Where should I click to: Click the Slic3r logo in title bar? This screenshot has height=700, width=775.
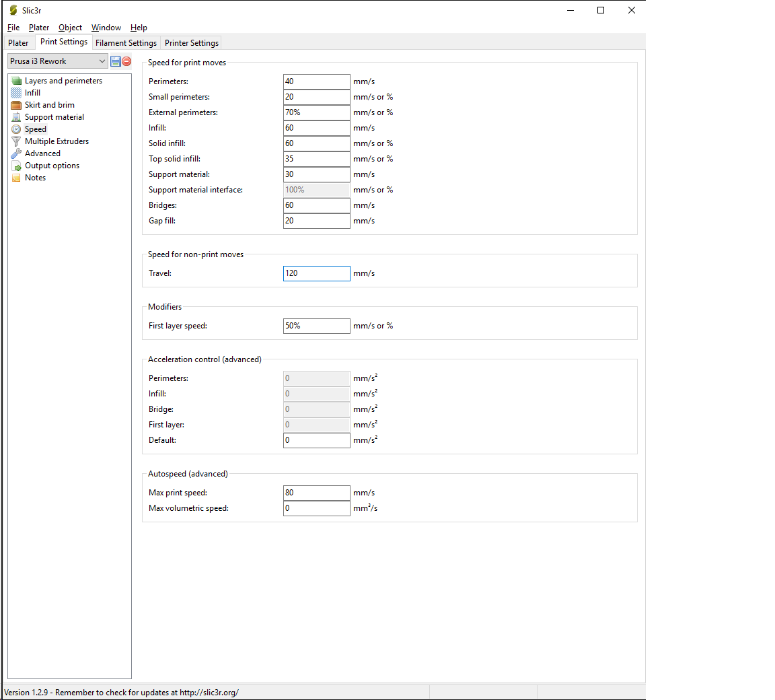[13, 10]
